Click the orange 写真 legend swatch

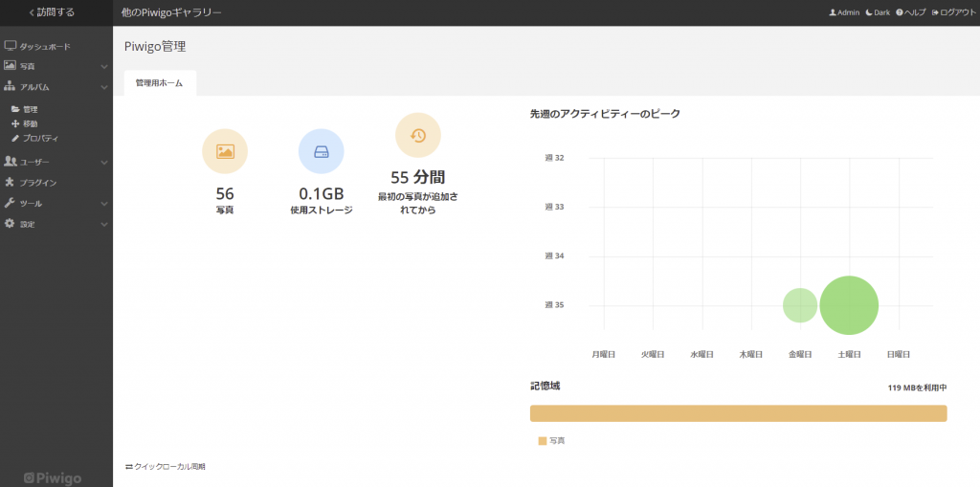click(543, 441)
